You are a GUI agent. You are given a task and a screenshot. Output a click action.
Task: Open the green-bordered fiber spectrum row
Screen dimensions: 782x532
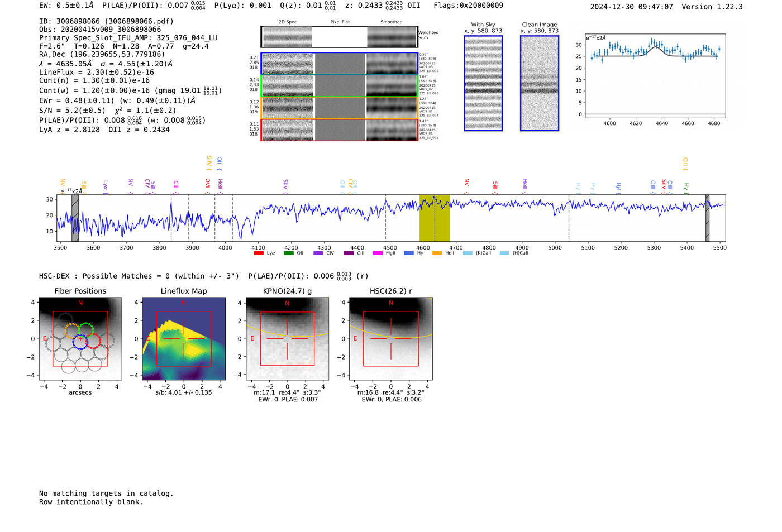[339, 86]
